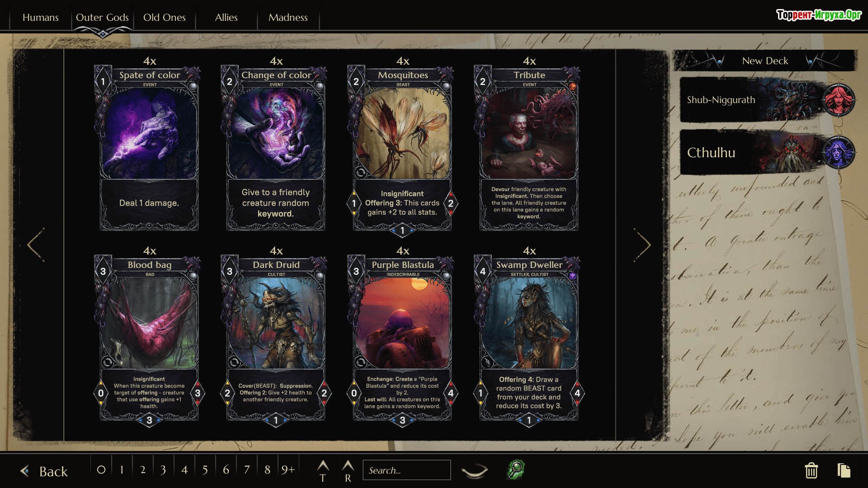The width and height of the screenshot is (868, 488).
Task: Toggle the R sort arrow
Action: pyautogui.click(x=348, y=471)
